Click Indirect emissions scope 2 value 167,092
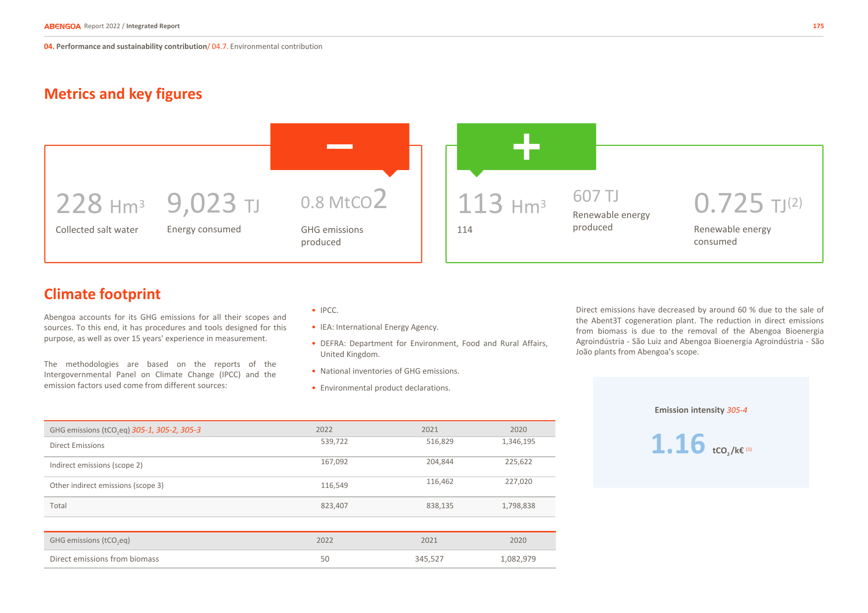 coord(334,462)
